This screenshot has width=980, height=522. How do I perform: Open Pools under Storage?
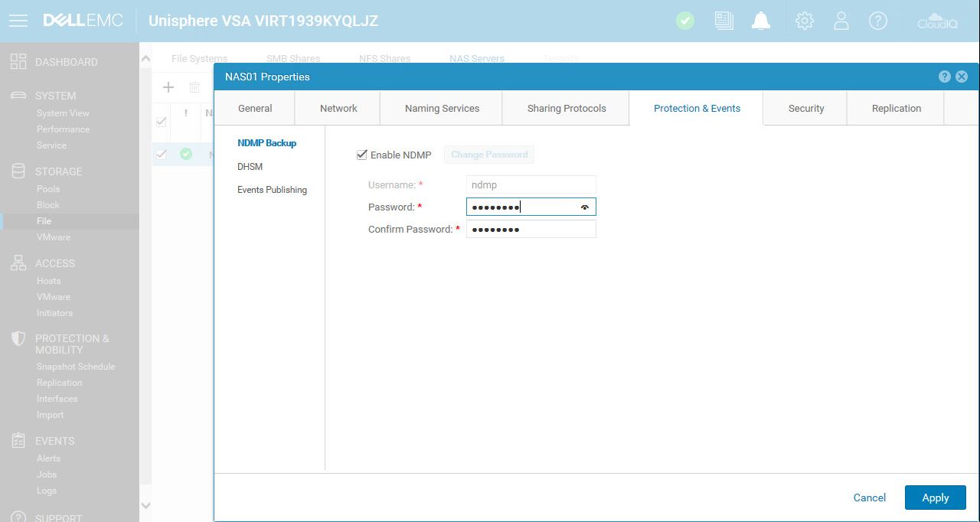click(48, 189)
